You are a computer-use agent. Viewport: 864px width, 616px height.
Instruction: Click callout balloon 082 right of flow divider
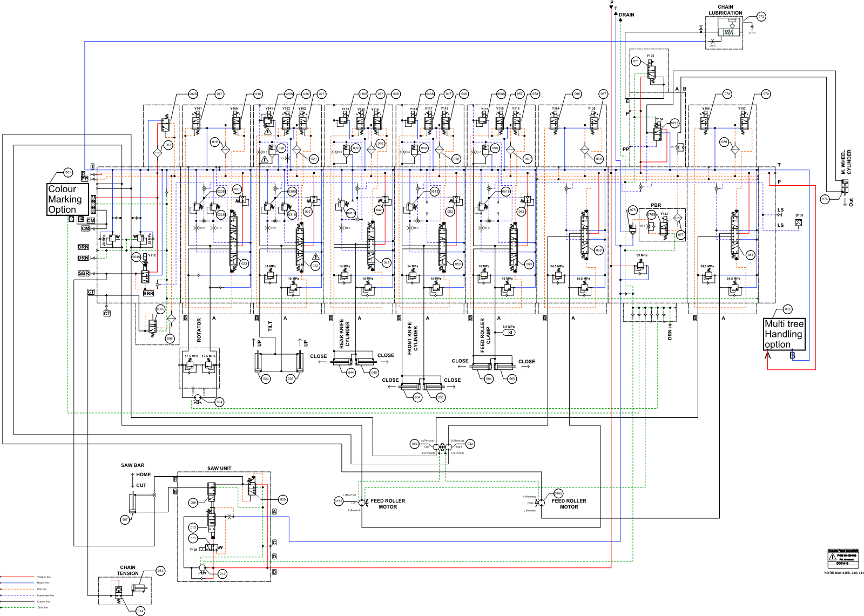point(470,444)
